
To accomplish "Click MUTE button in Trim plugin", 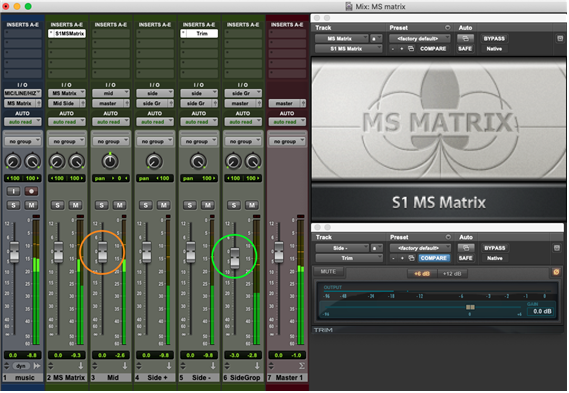I will pos(328,272).
